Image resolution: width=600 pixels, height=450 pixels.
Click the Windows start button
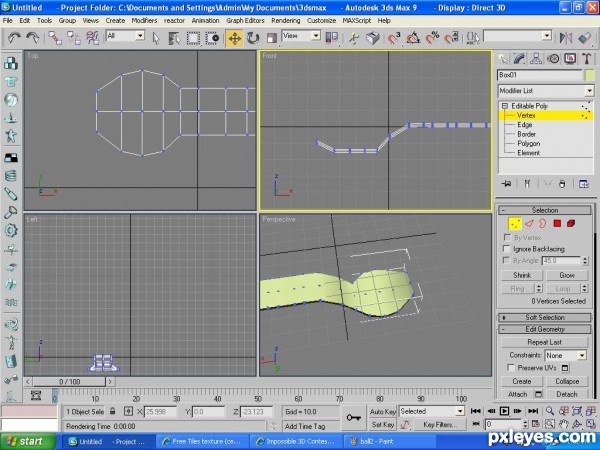28,442
